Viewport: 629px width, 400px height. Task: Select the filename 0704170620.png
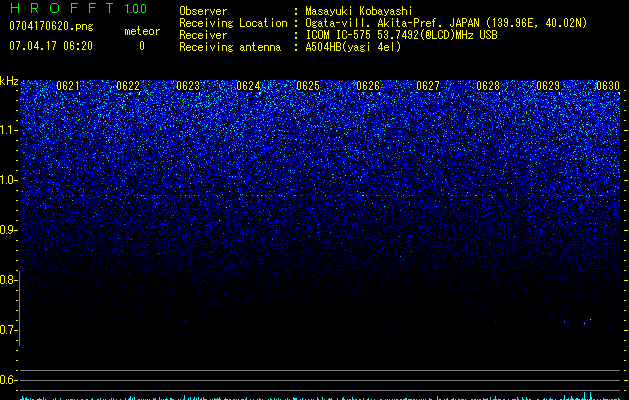coord(51,26)
